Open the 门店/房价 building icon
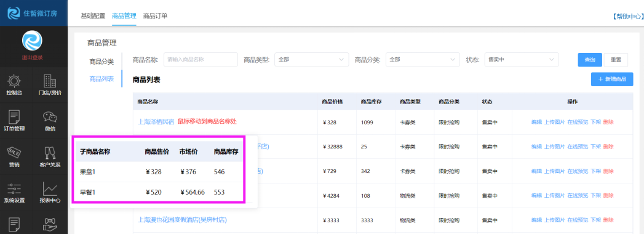Image resolution: width=644 pixels, height=234 pixels. click(x=50, y=81)
